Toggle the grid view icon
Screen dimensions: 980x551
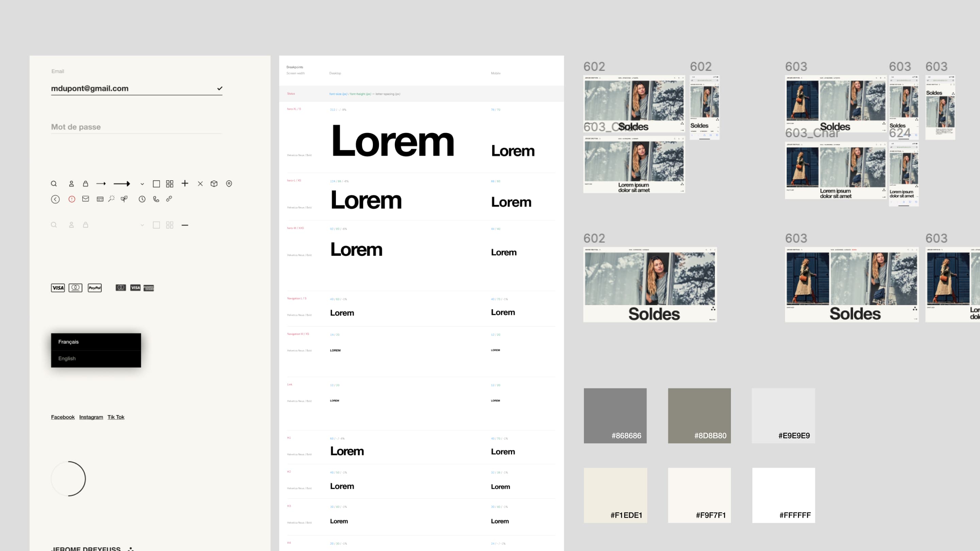coord(170,183)
